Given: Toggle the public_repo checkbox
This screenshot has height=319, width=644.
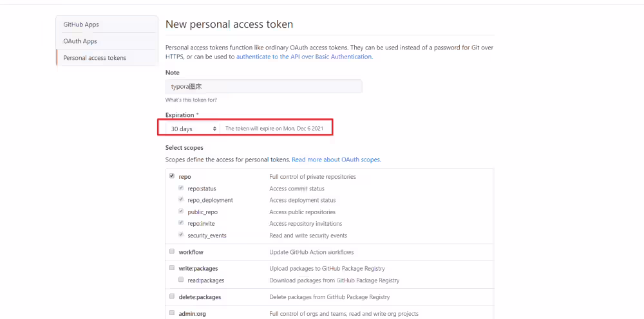Looking at the screenshot, I should point(181,212).
